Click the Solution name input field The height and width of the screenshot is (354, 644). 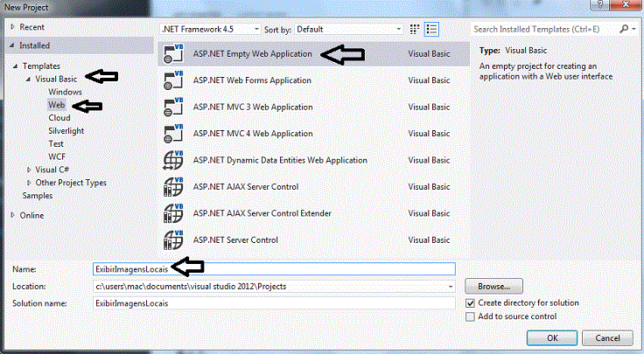274,303
